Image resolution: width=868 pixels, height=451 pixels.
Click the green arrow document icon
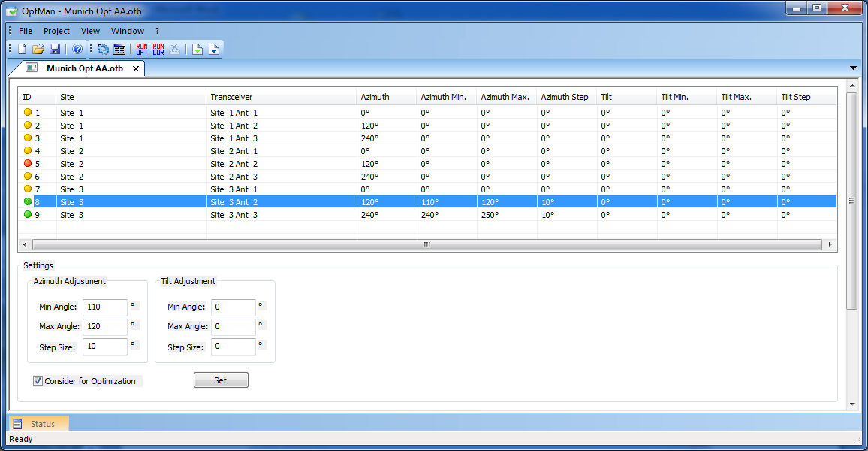pyautogui.click(x=197, y=50)
